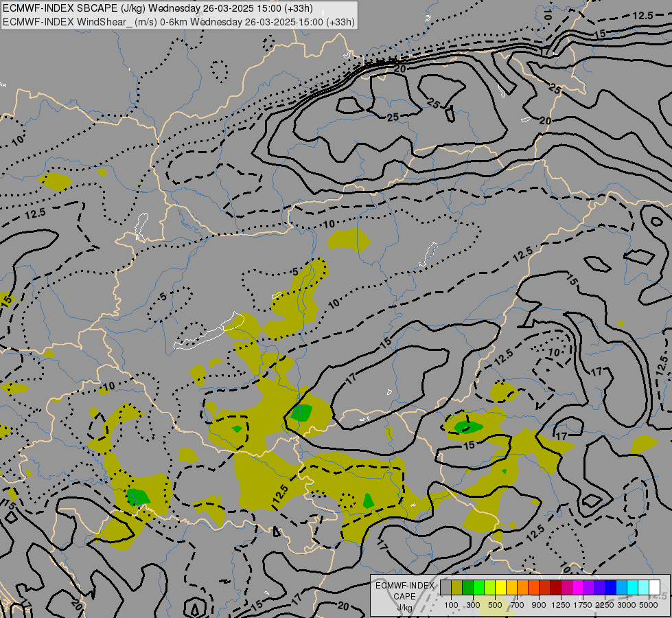Pick the lime yellow-green legend swatch

(x=490, y=587)
